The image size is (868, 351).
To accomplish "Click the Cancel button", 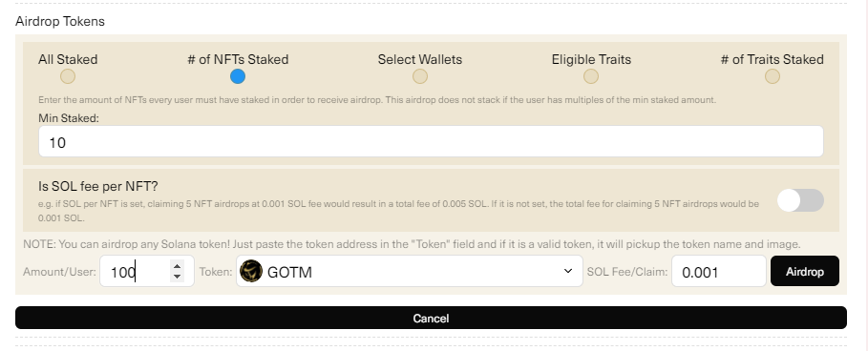I will tap(431, 318).
